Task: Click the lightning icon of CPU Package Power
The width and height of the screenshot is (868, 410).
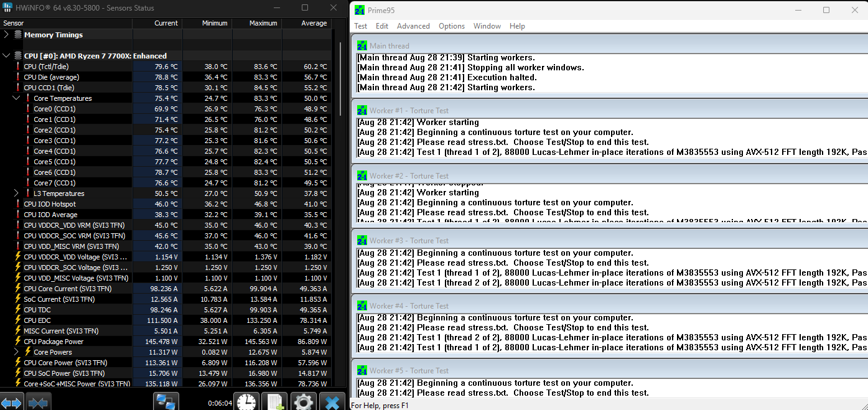Action: coord(17,341)
